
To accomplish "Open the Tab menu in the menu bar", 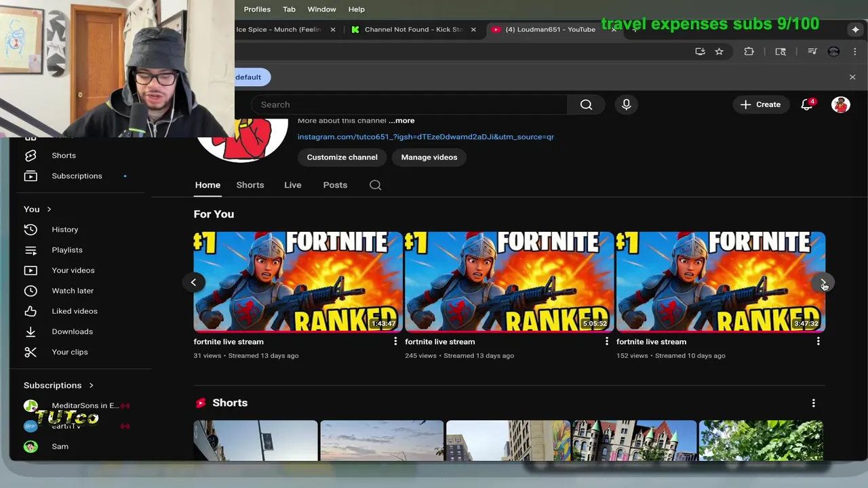I will 289,9.
